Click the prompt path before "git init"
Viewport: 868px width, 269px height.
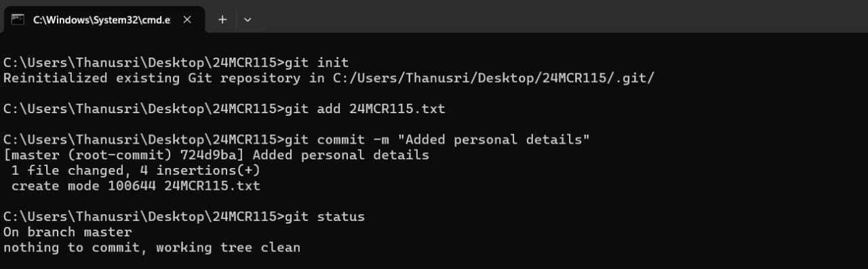[x=144, y=62]
